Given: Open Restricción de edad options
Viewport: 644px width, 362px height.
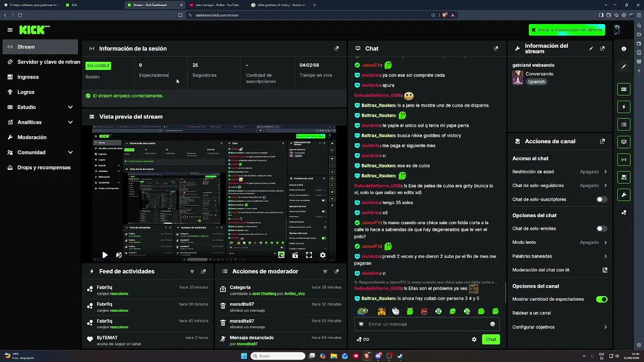Looking at the screenshot, I should click(x=560, y=172).
